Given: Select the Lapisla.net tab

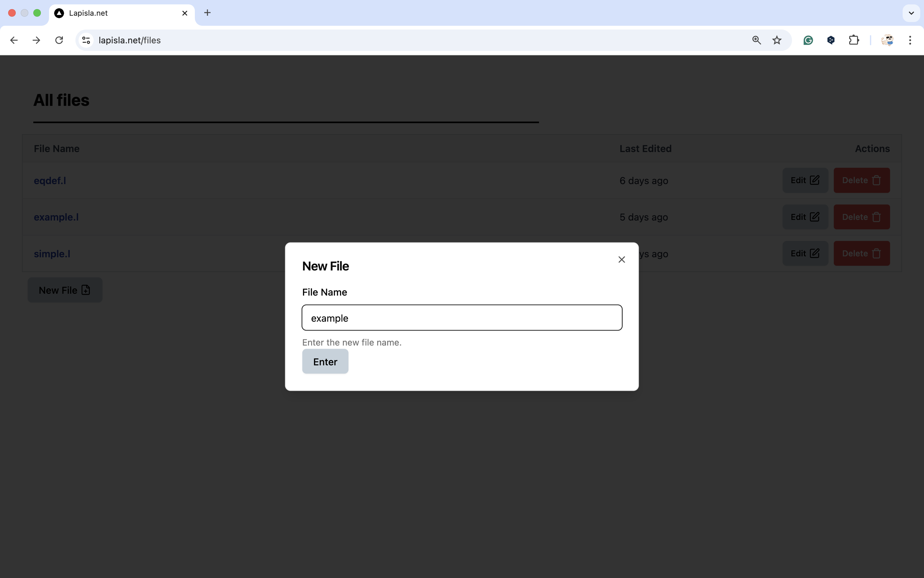Looking at the screenshot, I should pos(122,13).
